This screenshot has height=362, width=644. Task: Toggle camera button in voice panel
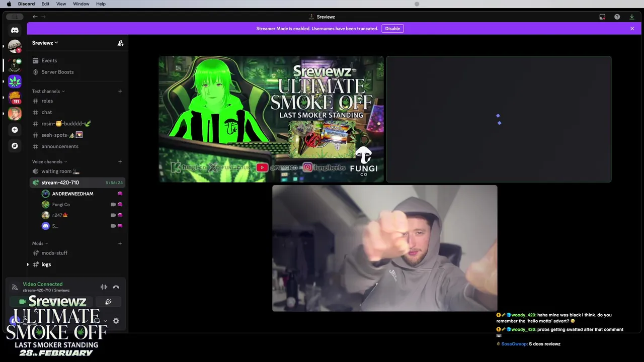pyautogui.click(x=22, y=302)
